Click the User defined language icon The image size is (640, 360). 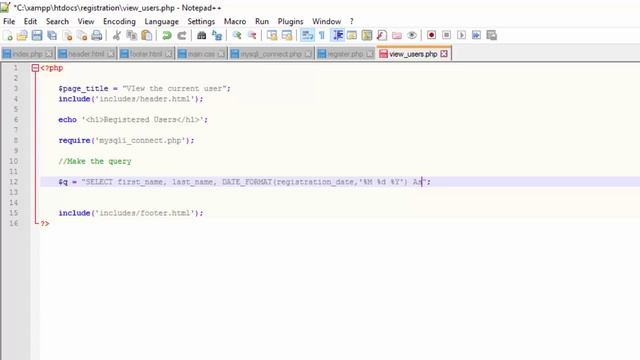coord(352,36)
